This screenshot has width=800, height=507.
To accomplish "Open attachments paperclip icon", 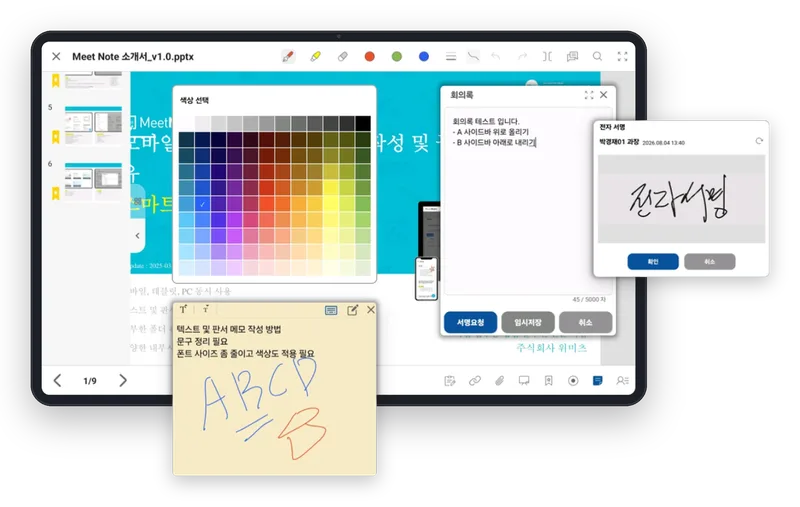I will 499,381.
